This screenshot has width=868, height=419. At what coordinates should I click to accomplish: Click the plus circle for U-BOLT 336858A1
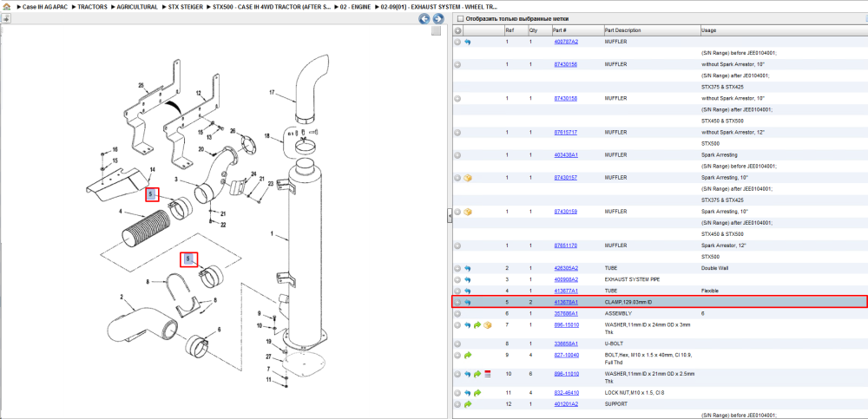coord(457,344)
